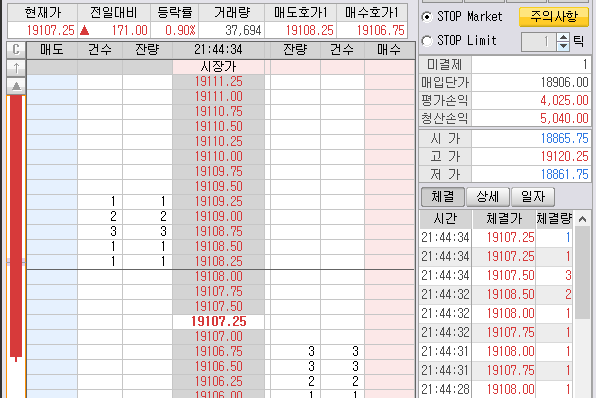Viewport: 596px width, 398px height.
Task: Select STOP Limit radio button
Action: (427, 41)
